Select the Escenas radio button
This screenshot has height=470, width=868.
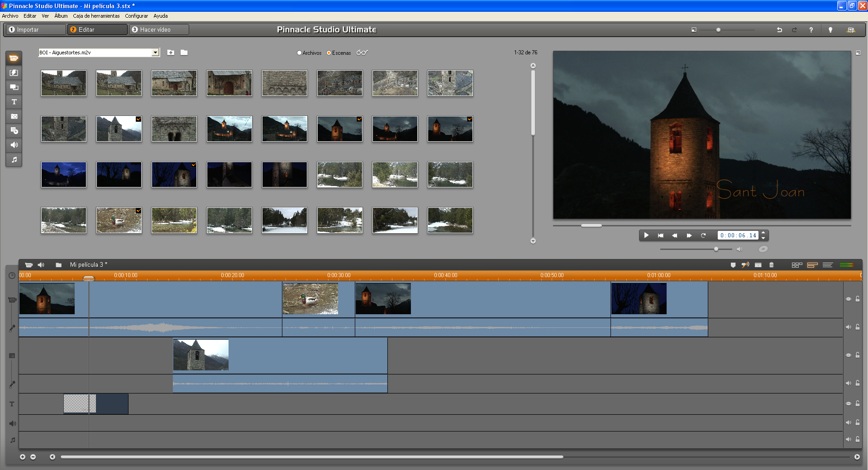point(329,53)
